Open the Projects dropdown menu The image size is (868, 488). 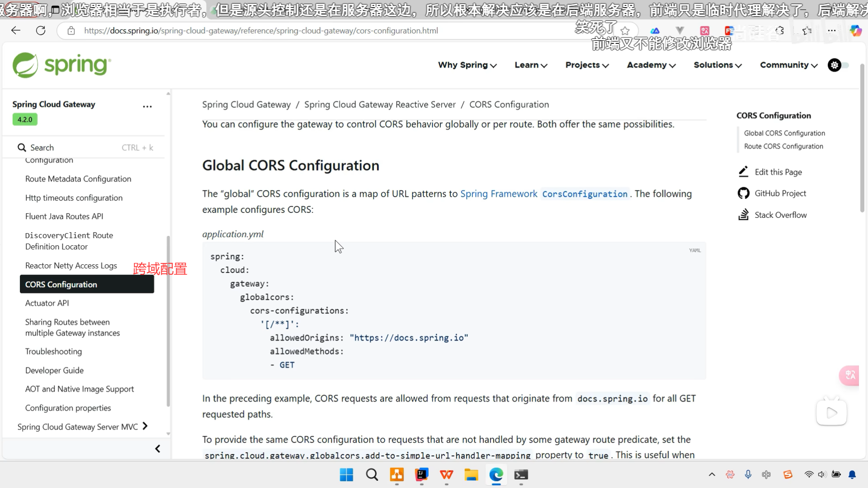[587, 65]
